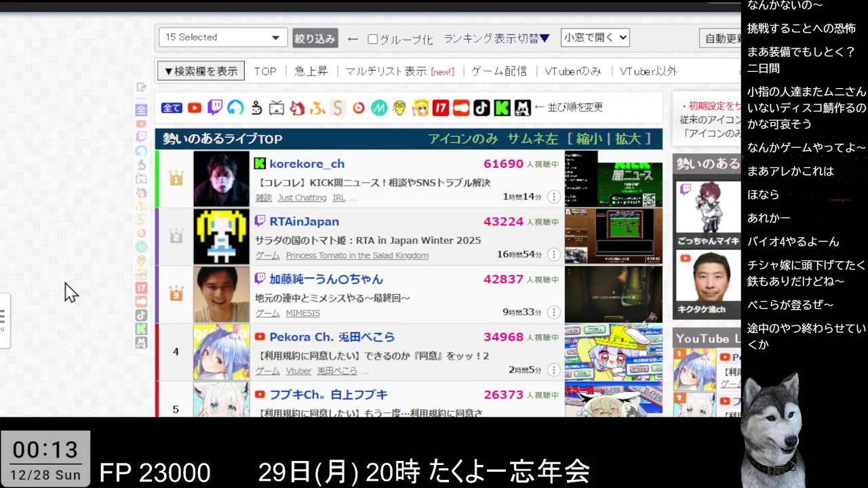This screenshot has height=488, width=868.
Task: Select the green Kick icon in platform row
Action: [x=502, y=108]
